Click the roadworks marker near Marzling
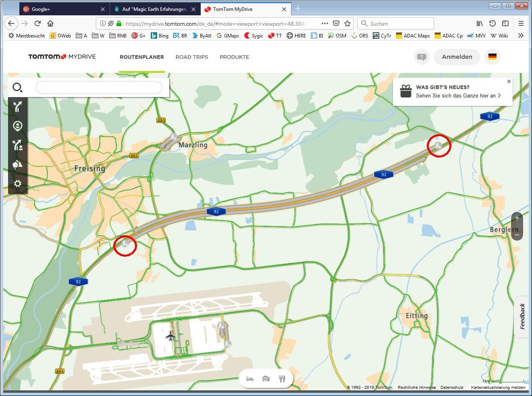 tap(174, 137)
